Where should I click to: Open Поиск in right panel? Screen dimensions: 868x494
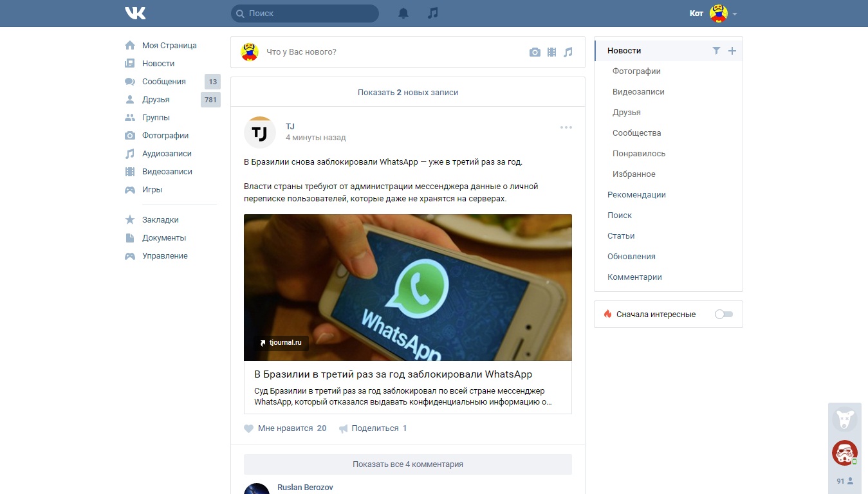tap(620, 215)
